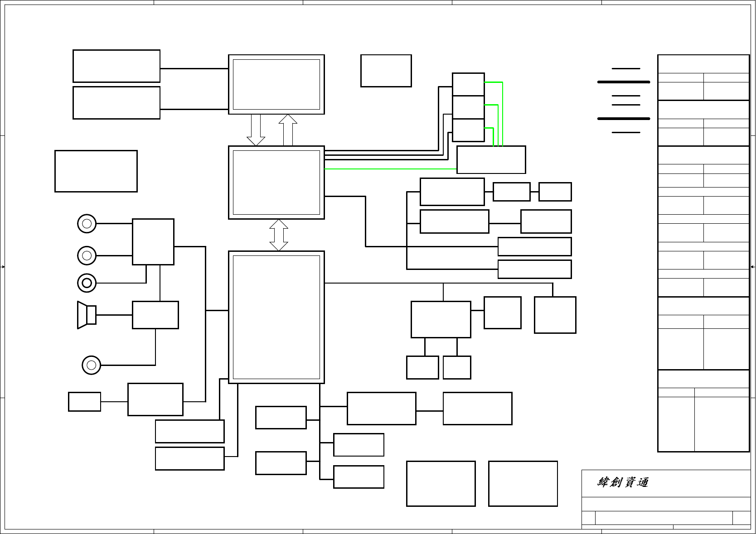Screen dimensions: 756x534
Task: Click the jack symbol wired below the speaker block
Action: pyautogui.click(x=91, y=365)
